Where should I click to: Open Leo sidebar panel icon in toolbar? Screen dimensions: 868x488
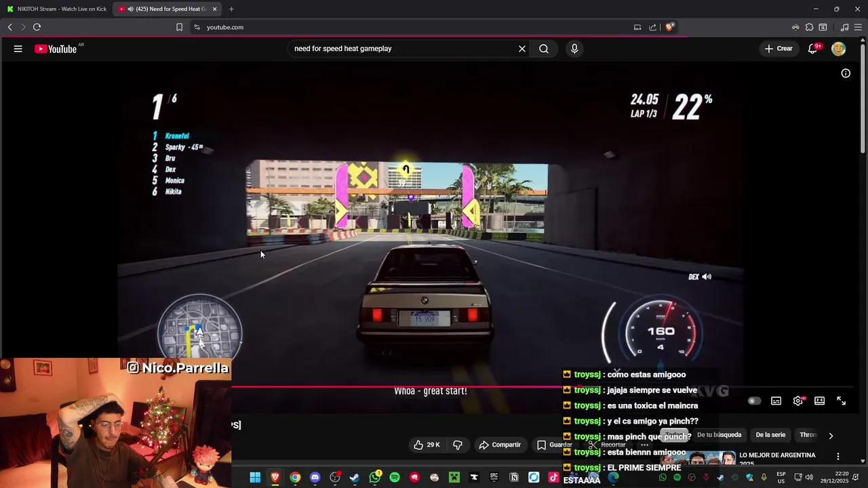click(823, 27)
